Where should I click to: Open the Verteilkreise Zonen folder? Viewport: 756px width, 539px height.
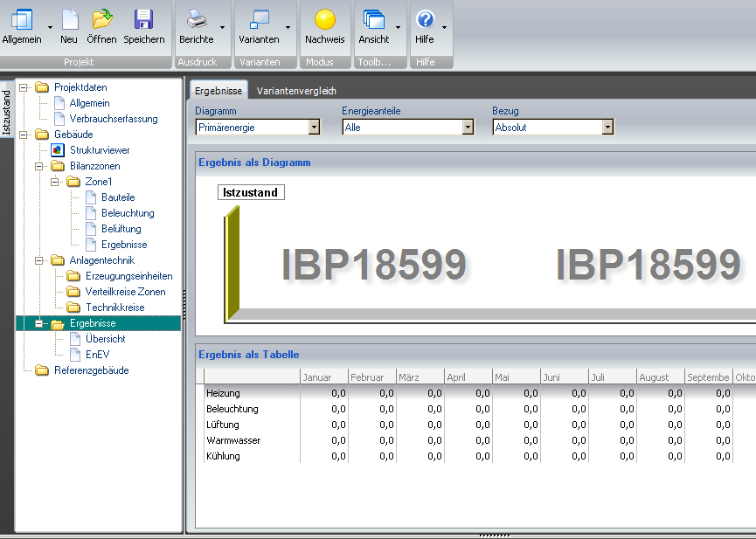coord(125,292)
